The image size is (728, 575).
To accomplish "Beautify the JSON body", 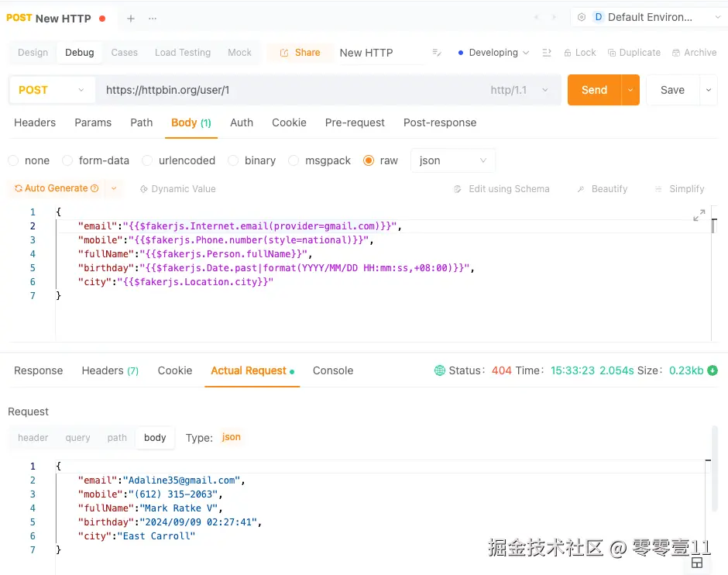I will 603,188.
